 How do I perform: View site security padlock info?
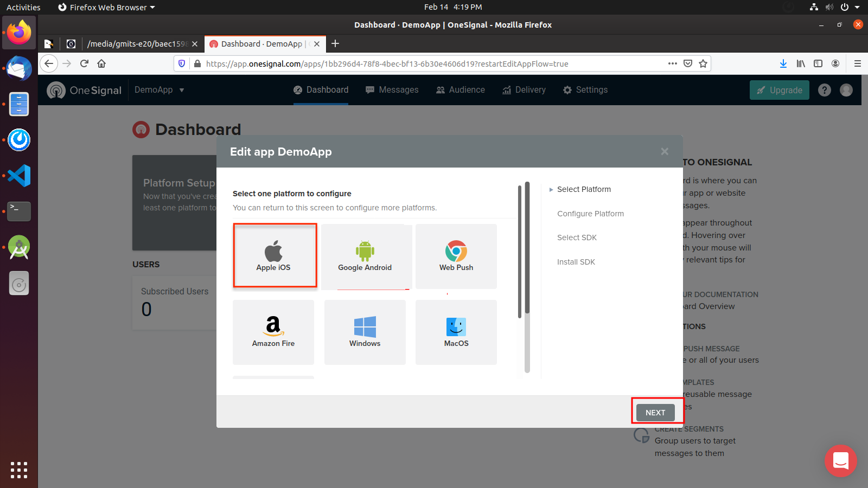tap(197, 63)
